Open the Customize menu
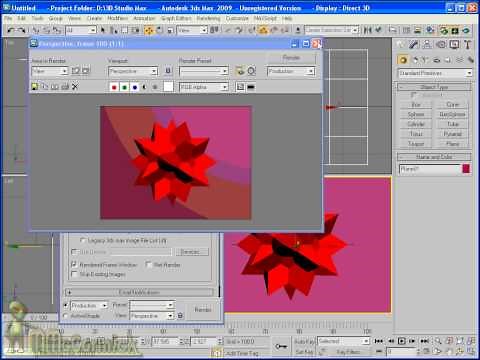Viewport: 480px width, 360px height. tap(237, 18)
